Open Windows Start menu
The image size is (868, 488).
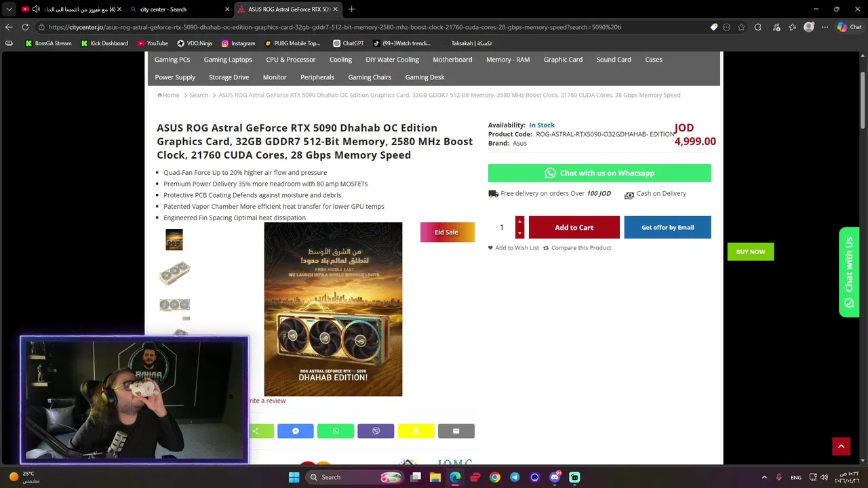coord(294,477)
